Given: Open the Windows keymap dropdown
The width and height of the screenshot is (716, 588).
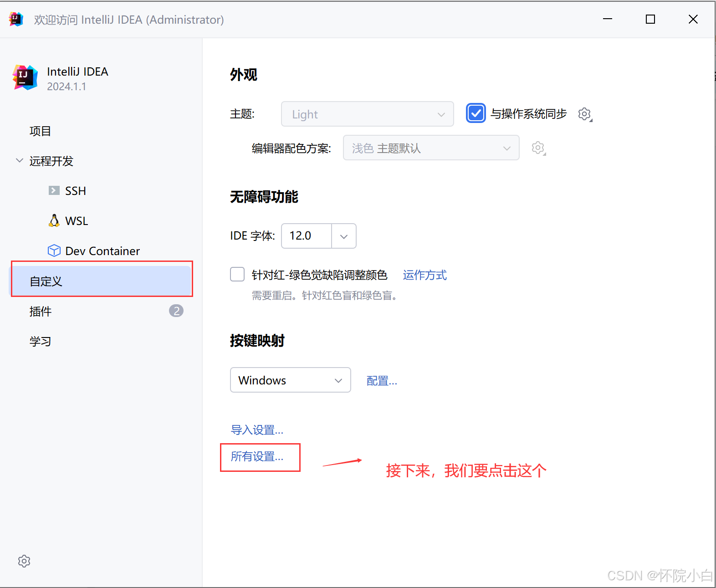Looking at the screenshot, I should tap(291, 380).
